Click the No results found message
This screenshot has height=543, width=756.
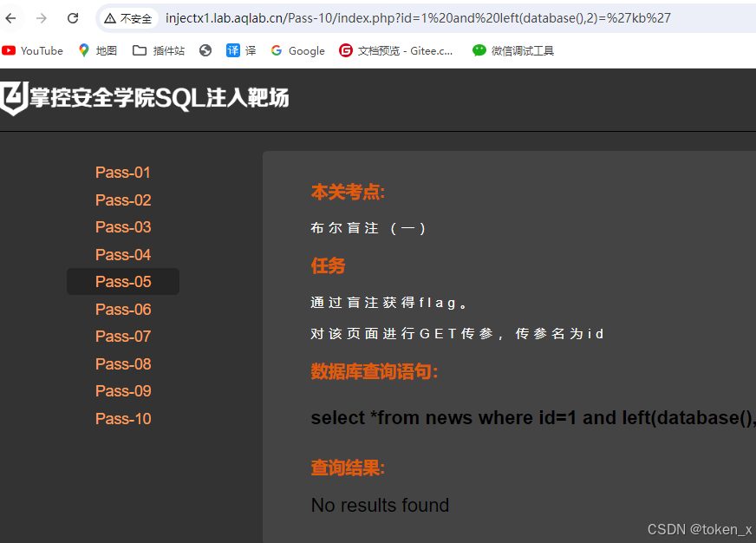click(x=380, y=505)
